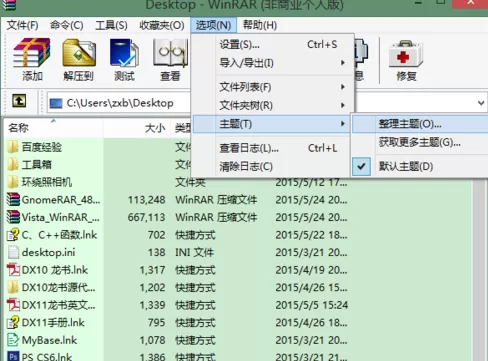This screenshot has width=488, height=361.
Task: Open the 帮助(H) menu
Action: (x=260, y=25)
